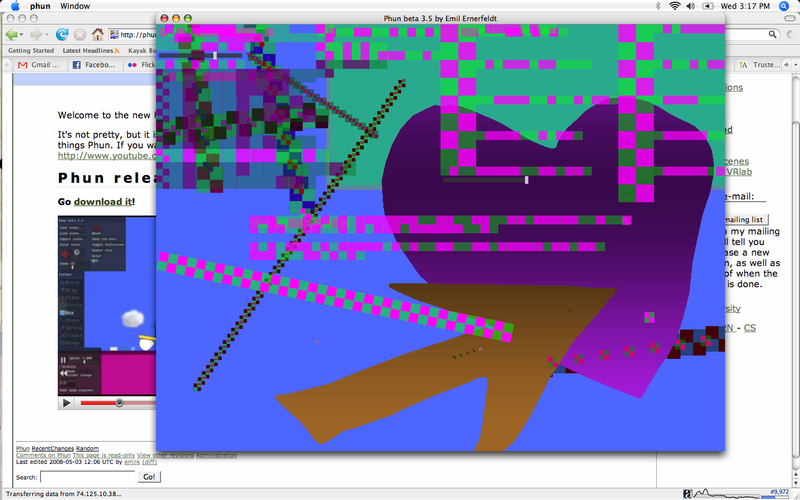The width and height of the screenshot is (800, 500).
Task: Click site favicon in address bar
Action: tap(115, 35)
